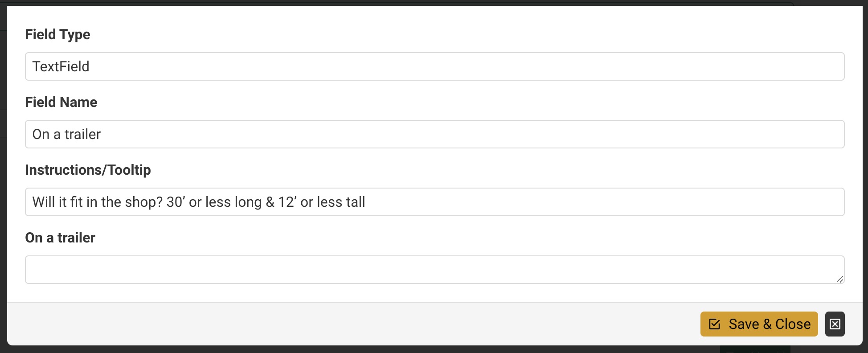Image resolution: width=868 pixels, height=353 pixels.
Task: Click the dark backdrop left of the dialog
Action: 3,178
